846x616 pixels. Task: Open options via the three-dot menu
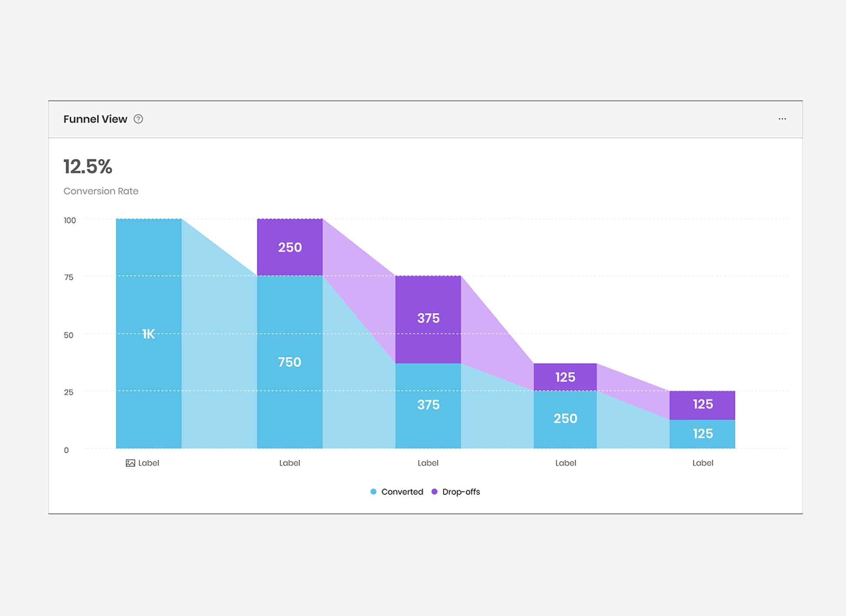pos(782,119)
